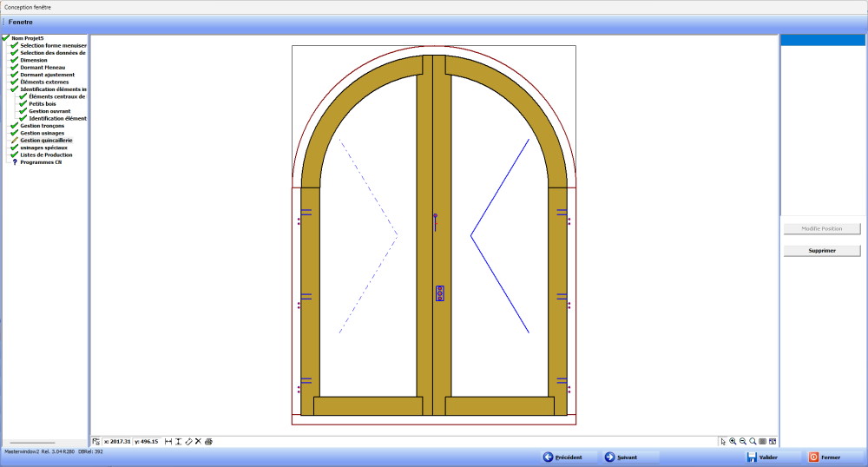Zoom in on the drawing

tap(733, 442)
